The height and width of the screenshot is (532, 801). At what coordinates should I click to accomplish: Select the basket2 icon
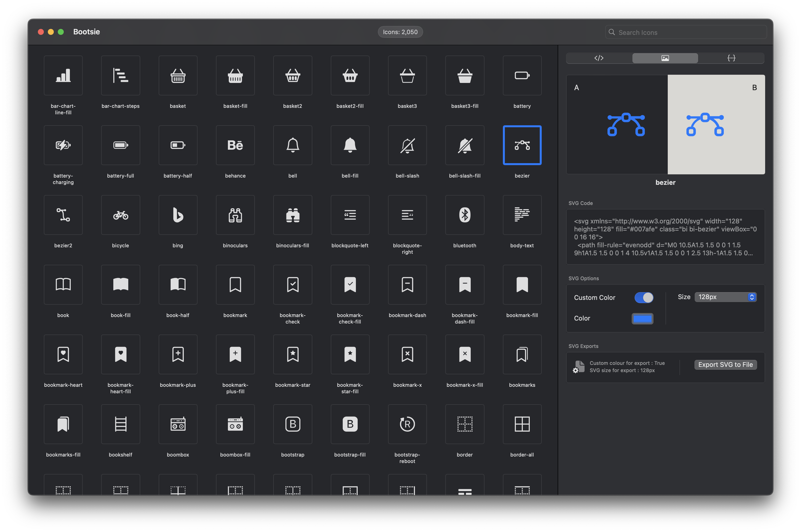pos(292,75)
